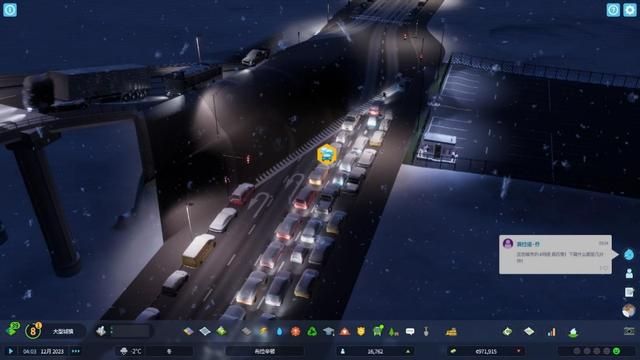
Task: Open the green signature buildings tool
Action: tap(222, 331)
